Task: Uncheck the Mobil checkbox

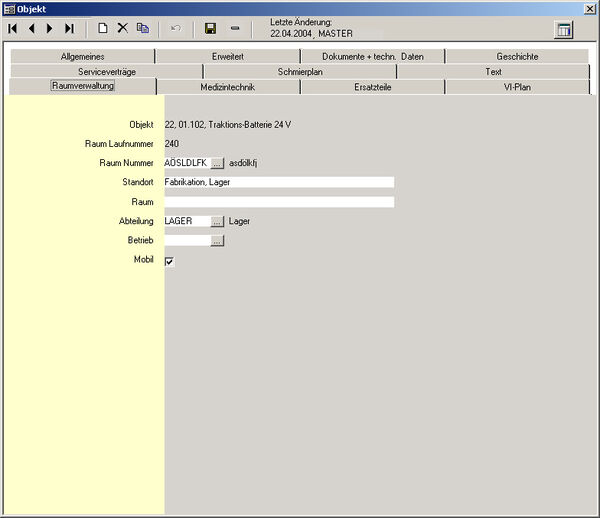Action: coord(169,261)
